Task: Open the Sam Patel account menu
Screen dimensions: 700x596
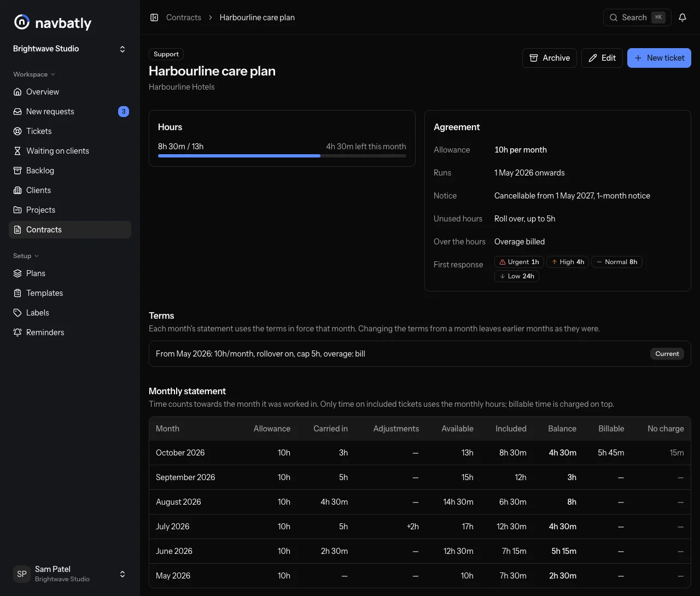Action: pos(70,574)
